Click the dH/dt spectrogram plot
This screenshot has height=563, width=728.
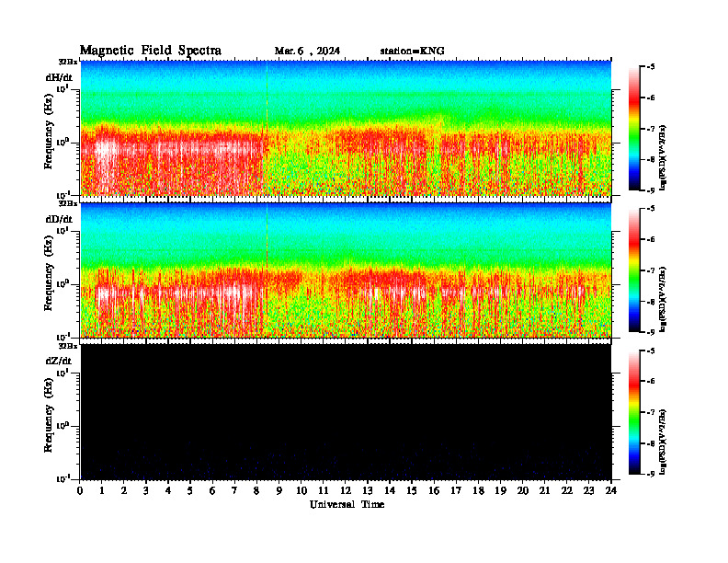[346, 128]
